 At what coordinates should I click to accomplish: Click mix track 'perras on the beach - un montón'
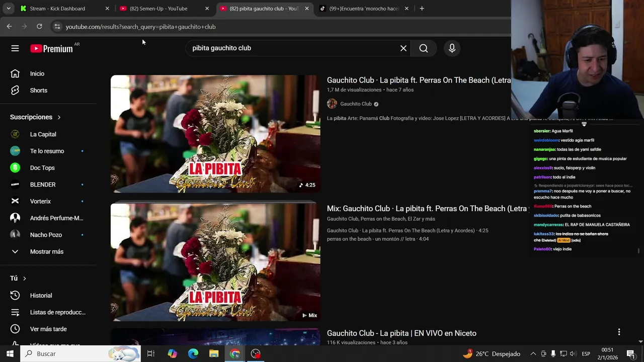coord(378,239)
